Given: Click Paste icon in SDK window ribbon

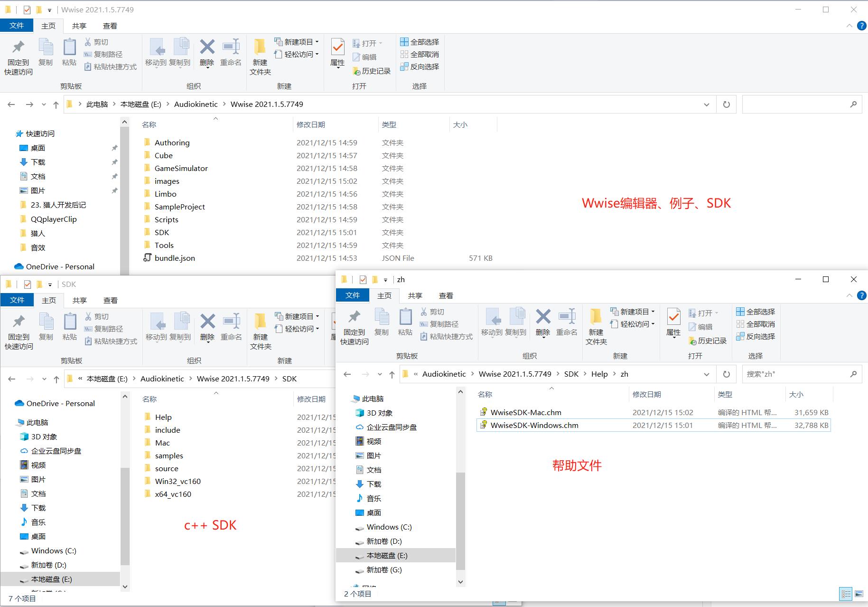Looking at the screenshot, I should (x=70, y=327).
